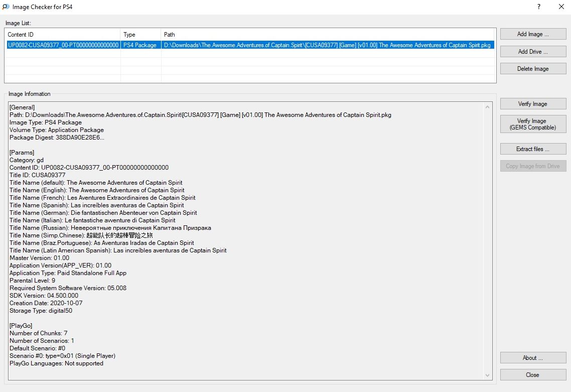Select the PS4 Package type cell
The width and height of the screenshot is (571, 392).
point(140,45)
